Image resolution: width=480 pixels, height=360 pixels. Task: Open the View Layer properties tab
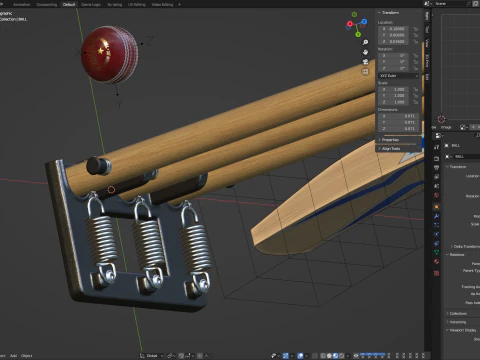(436, 177)
